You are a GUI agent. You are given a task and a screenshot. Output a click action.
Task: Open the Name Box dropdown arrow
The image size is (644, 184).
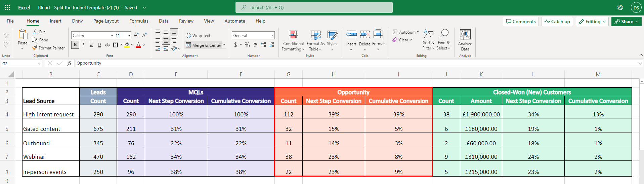[39, 64]
